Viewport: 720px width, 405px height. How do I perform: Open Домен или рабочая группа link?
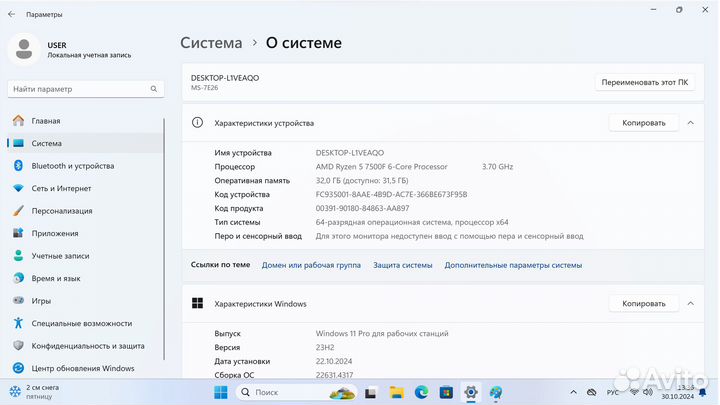(311, 265)
